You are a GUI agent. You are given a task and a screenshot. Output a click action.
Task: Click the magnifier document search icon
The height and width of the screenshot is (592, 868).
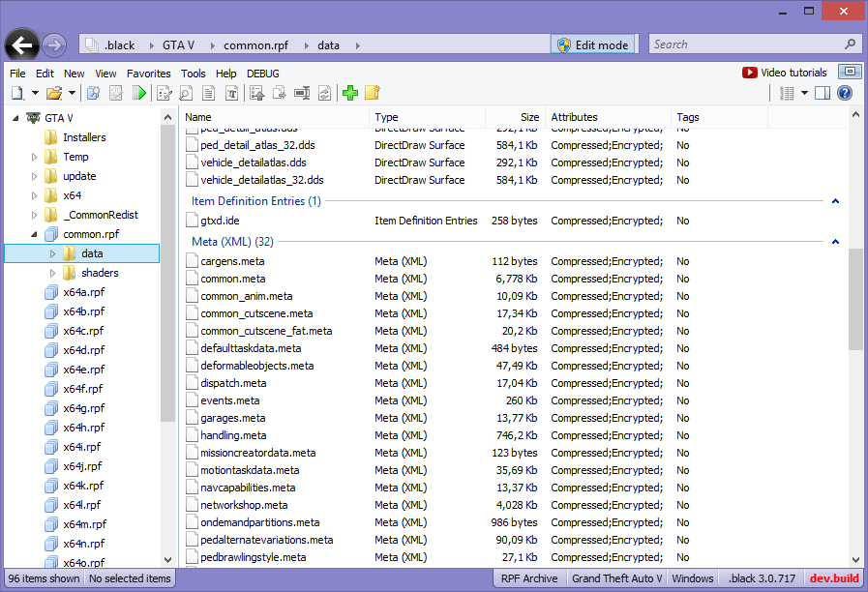tap(185, 93)
